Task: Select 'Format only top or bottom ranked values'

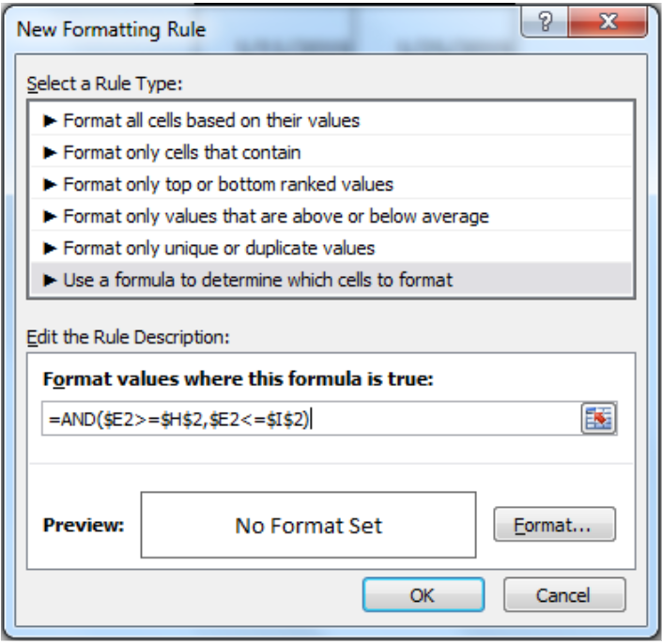Action: click(331, 184)
